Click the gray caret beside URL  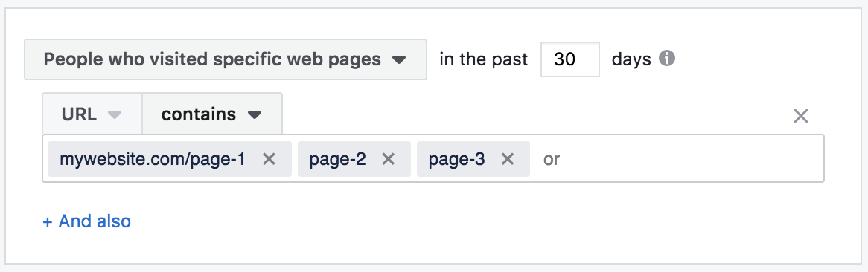(115, 115)
